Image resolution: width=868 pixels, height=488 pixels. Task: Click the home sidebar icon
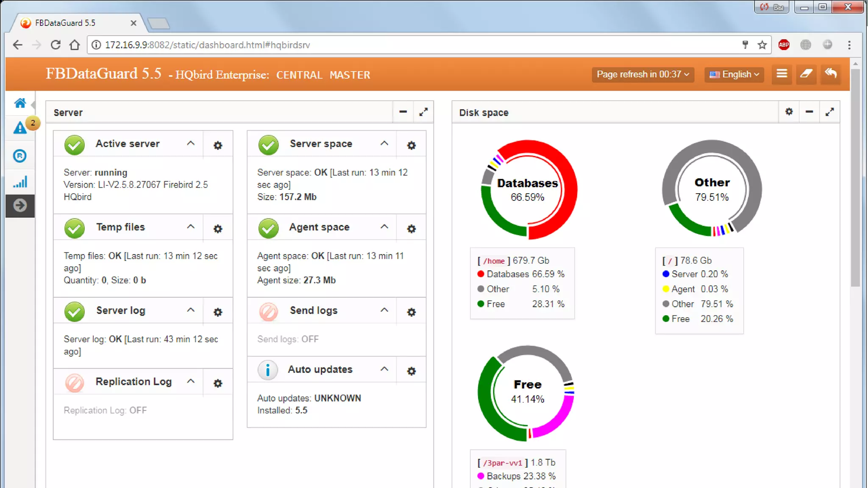click(x=20, y=103)
